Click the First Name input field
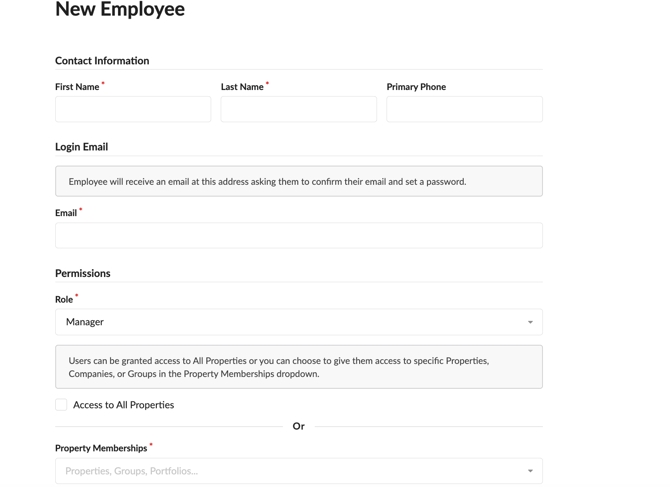The height and width of the screenshot is (487, 670). pyautogui.click(x=133, y=109)
